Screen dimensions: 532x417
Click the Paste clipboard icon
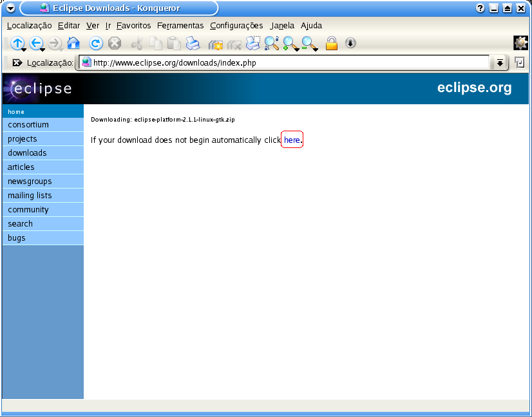coord(175,43)
